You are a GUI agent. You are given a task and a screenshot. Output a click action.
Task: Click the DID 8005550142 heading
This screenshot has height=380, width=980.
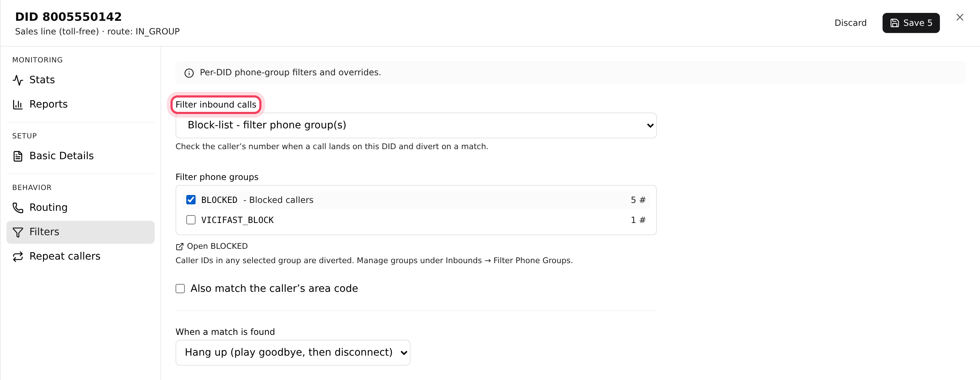(x=68, y=17)
